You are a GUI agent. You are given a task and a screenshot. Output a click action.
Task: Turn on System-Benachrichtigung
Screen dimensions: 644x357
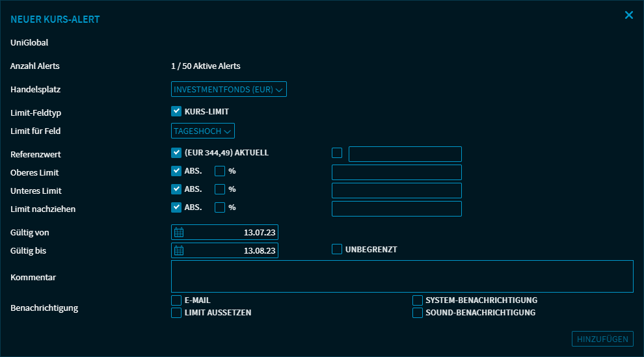click(x=418, y=300)
